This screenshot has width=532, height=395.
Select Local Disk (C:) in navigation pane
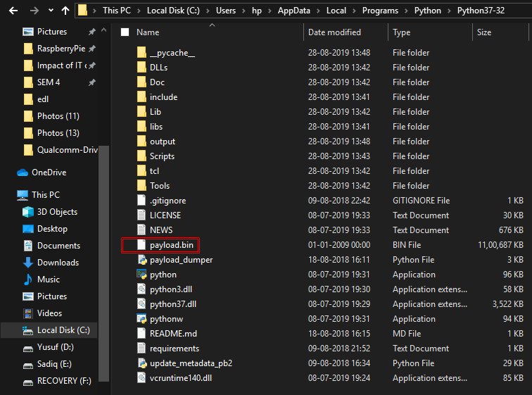(x=63, y=330)
